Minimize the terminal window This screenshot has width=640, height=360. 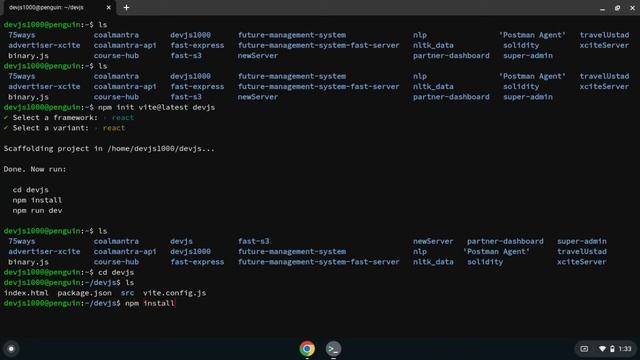coord(602,8)
